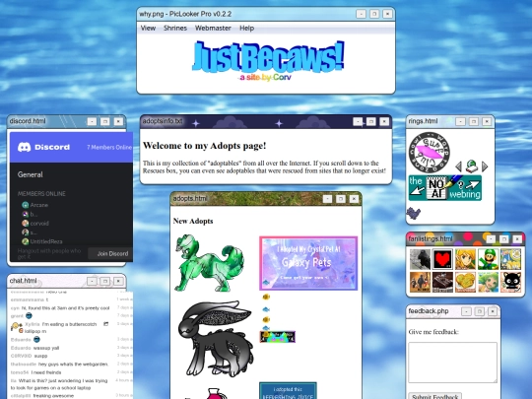Click message 'hey guys whats the webgarden'

click(x=73, y=365)
